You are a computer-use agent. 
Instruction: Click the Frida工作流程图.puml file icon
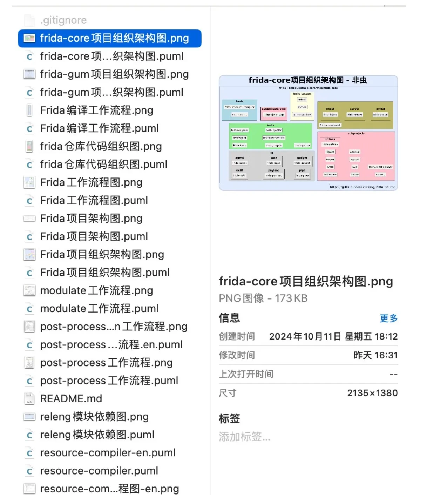[29, 201]
